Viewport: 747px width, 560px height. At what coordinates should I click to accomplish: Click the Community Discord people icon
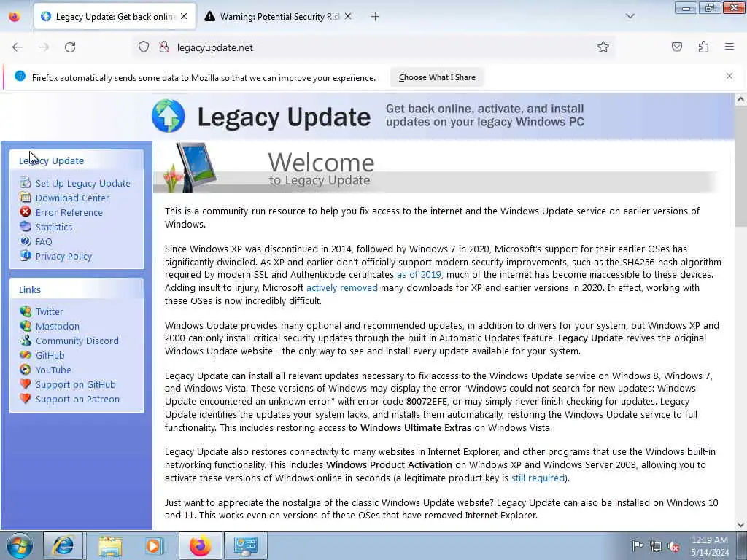[x=26, y=341]
